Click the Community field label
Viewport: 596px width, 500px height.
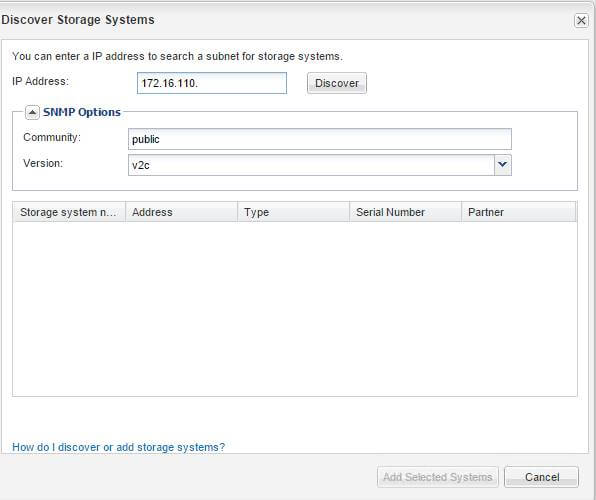coord(52,137)
